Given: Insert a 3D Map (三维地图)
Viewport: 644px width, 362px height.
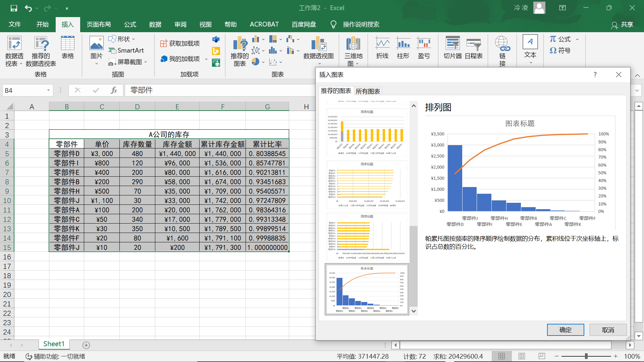Looking at the screenshot, I should coord(353,51).
